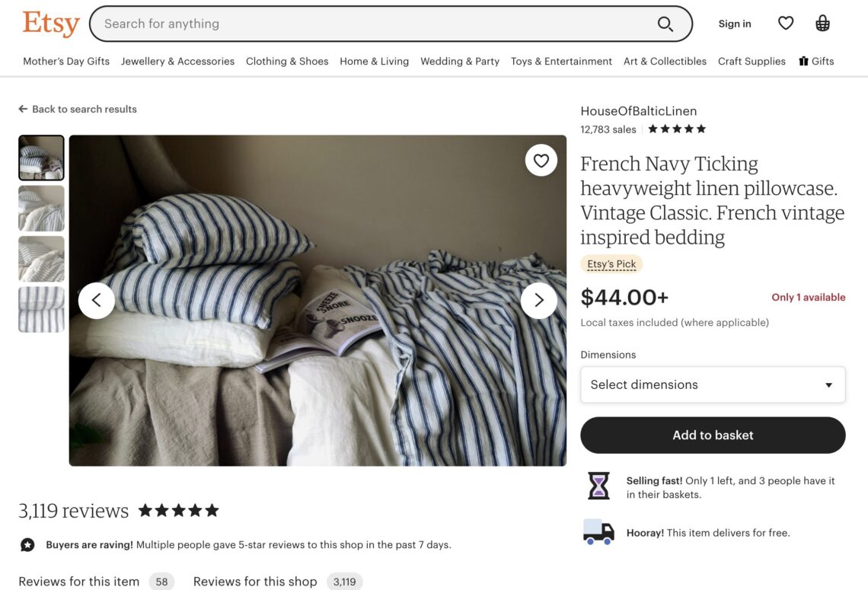The height and width of the screenshot is (590, 868).
Task: Click the back arrow to search results
Action: [x=23, y=108]
